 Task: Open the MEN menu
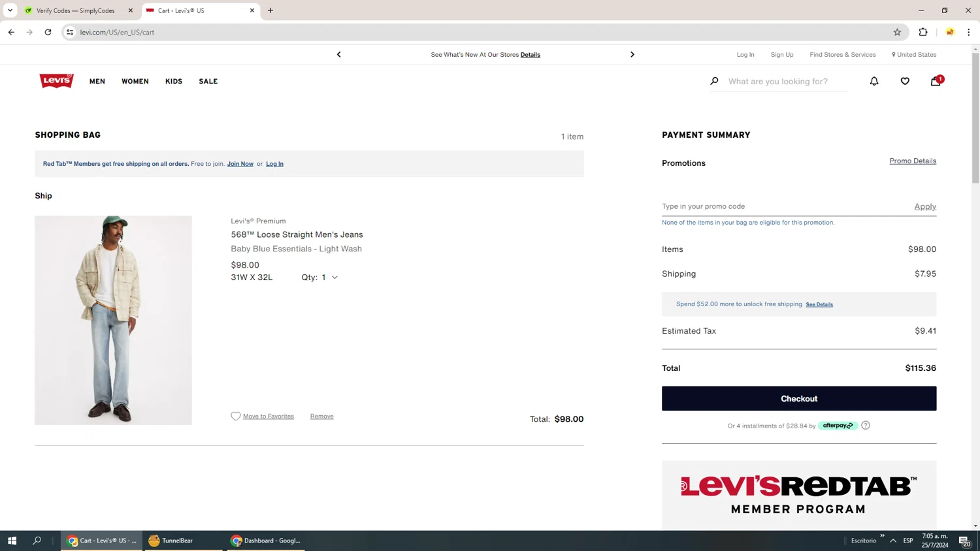coord(97,82)
